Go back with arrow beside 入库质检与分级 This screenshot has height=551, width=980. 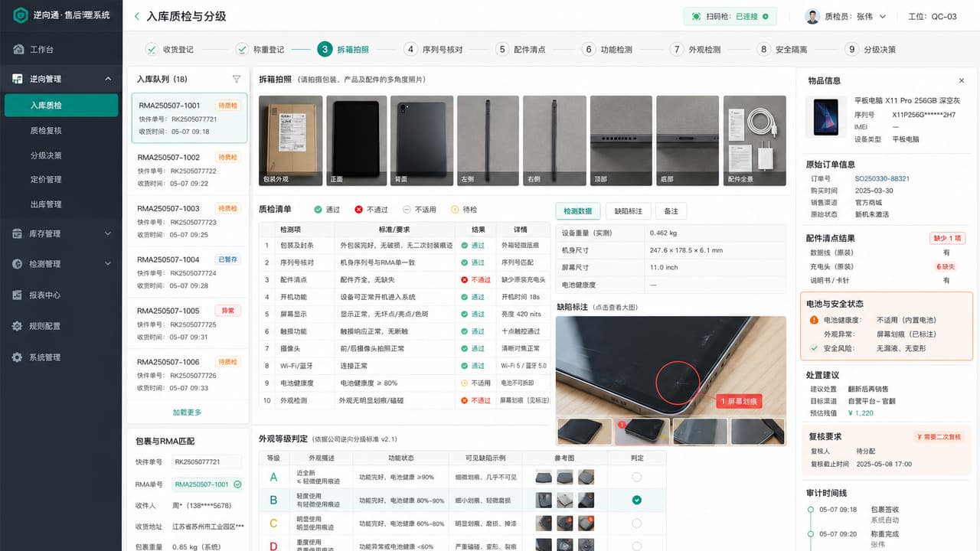(x=136, y=16)
